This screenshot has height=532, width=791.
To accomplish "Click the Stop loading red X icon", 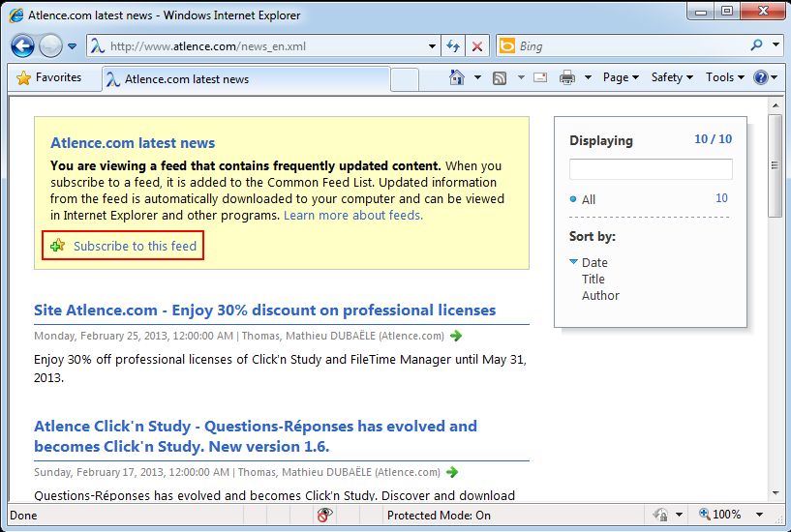I will click(476, 46).
